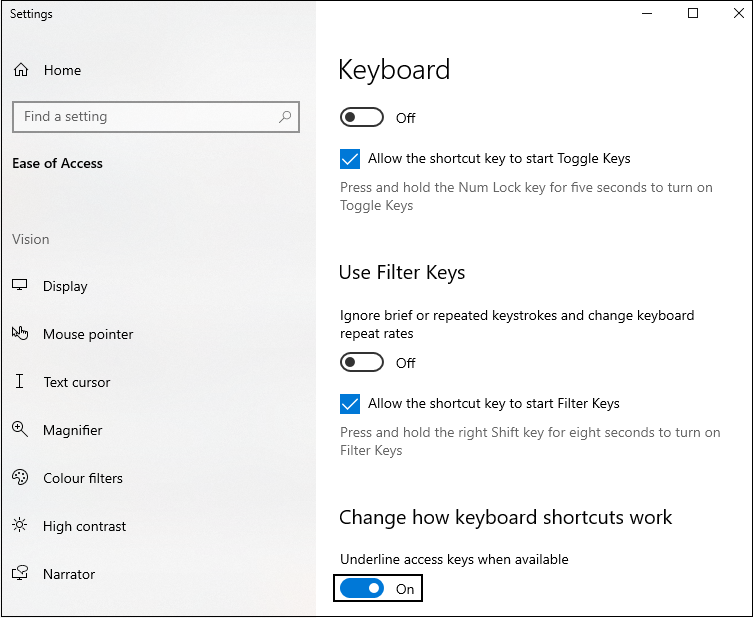Viewport: 755px width, 618px height.
Task: Turn on the Toggle Keys switch
Action: tap(361, 118)
